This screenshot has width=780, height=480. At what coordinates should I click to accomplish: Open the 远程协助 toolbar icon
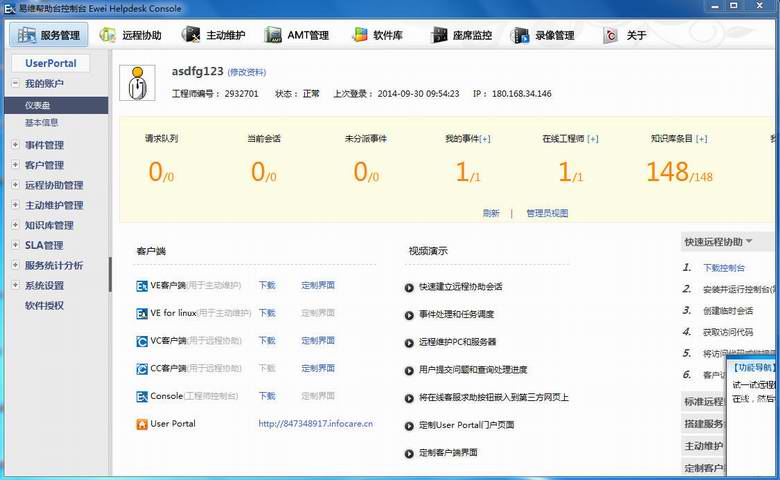(x=107, y=35)
